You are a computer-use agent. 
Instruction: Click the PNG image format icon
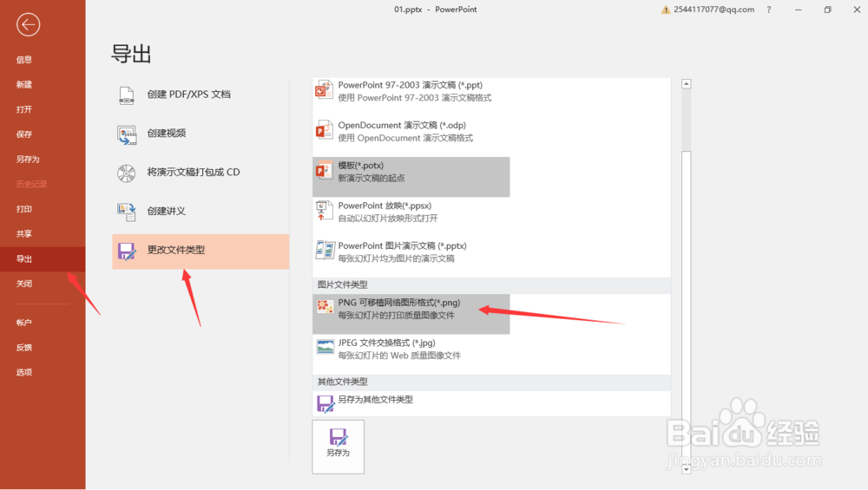point(325,306)
